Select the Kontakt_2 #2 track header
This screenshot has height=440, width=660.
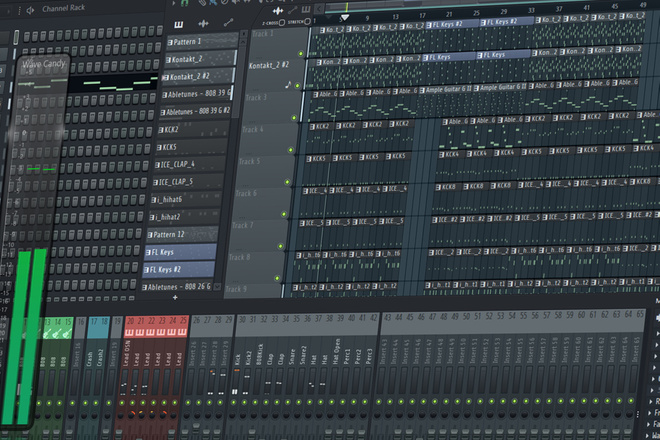click(276, 74)
